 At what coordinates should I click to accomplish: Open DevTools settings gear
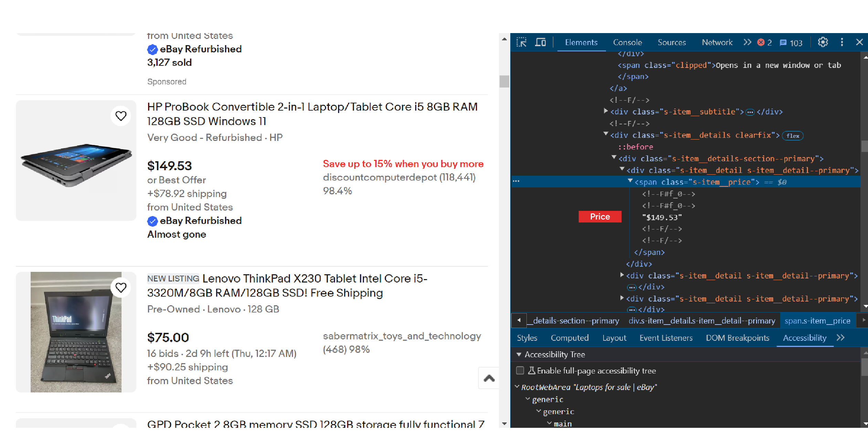823,42
